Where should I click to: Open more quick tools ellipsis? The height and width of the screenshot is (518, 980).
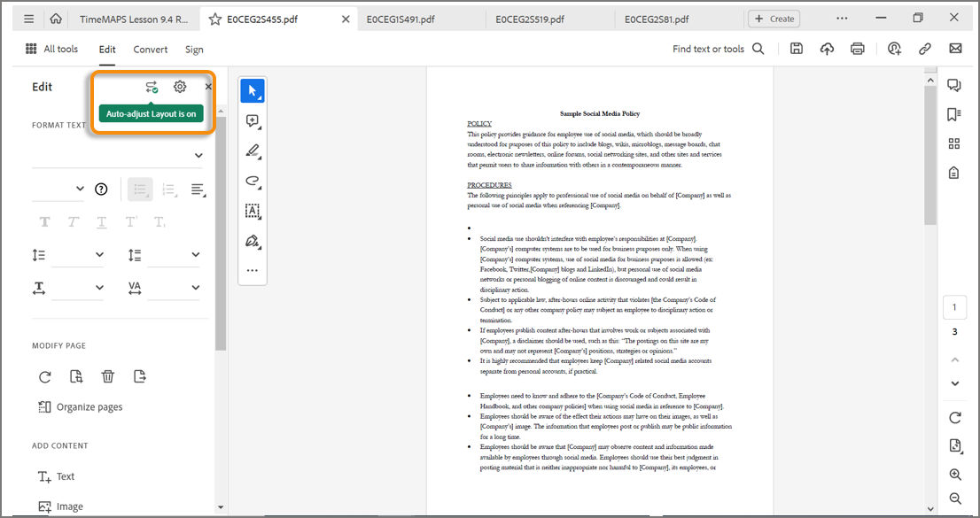click(253, 271)
